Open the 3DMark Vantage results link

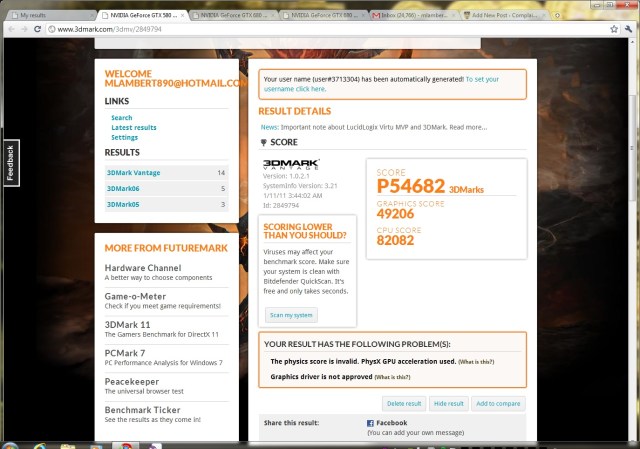tap(133, 173)
